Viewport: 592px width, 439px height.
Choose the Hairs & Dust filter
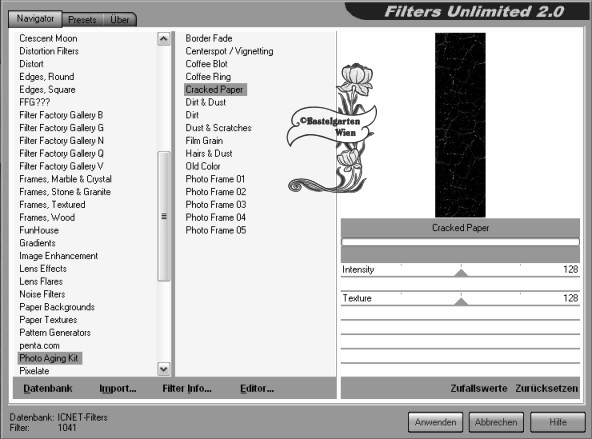tap(208, 154)
